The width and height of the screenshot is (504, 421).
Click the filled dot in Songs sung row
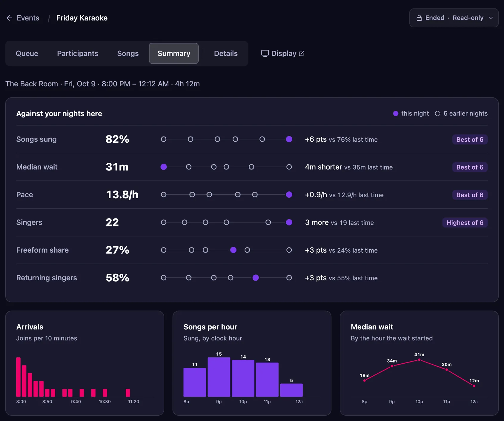(x=289, y=139)
